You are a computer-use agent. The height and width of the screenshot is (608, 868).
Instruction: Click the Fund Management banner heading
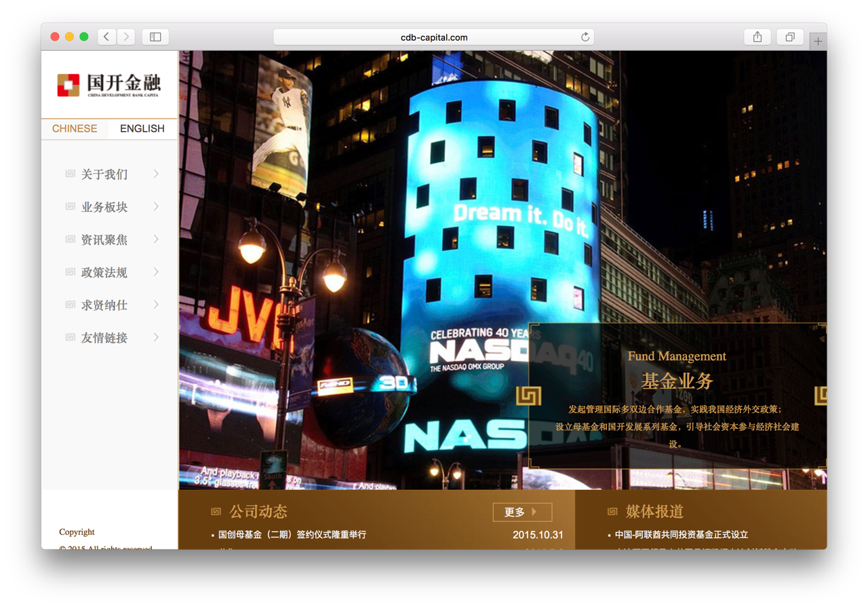[x=677, y=356]
